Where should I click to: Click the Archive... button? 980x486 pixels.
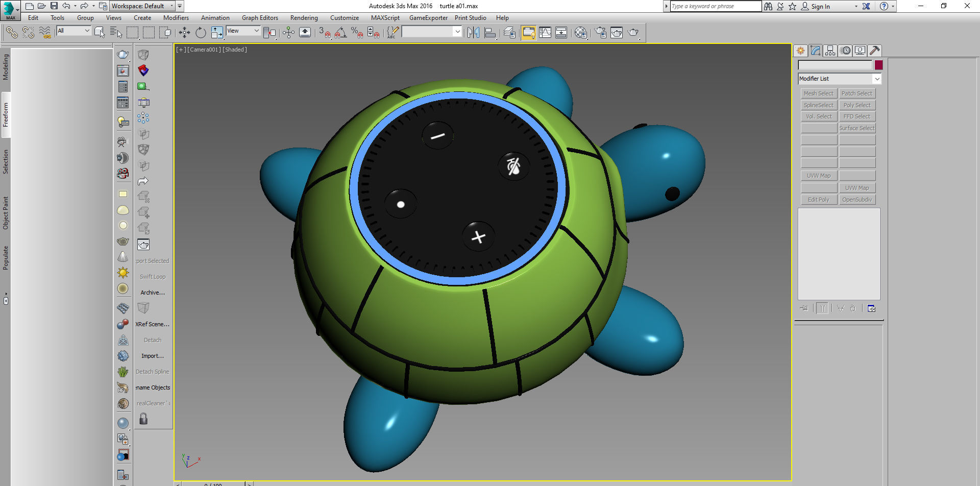click(153, 293)
